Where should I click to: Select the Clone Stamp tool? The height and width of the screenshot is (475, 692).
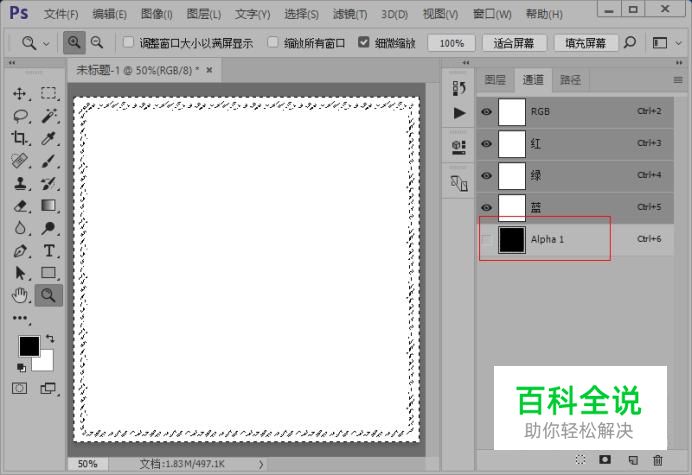tap(19, 183)
